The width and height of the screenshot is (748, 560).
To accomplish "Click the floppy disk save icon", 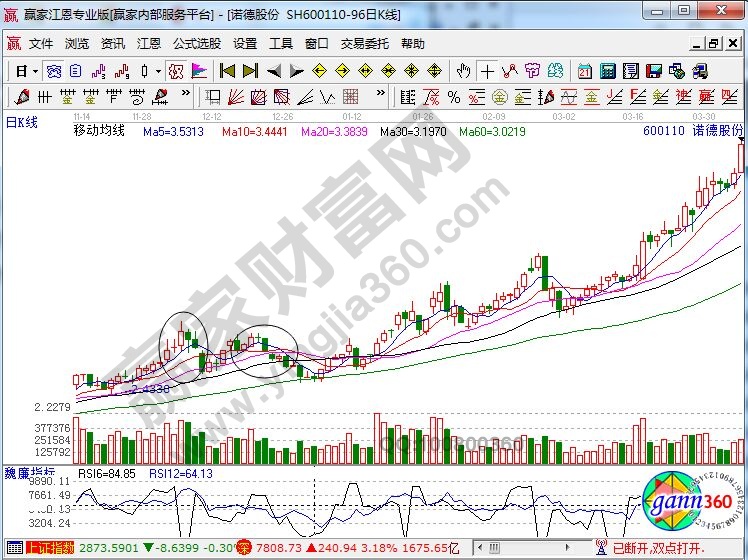I will [654, 71].
